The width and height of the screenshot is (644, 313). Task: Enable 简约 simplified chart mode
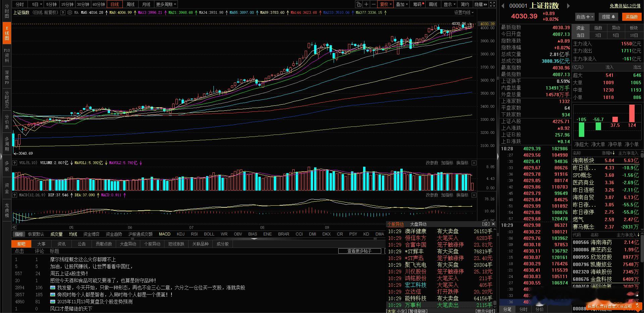tap(464, 4)
